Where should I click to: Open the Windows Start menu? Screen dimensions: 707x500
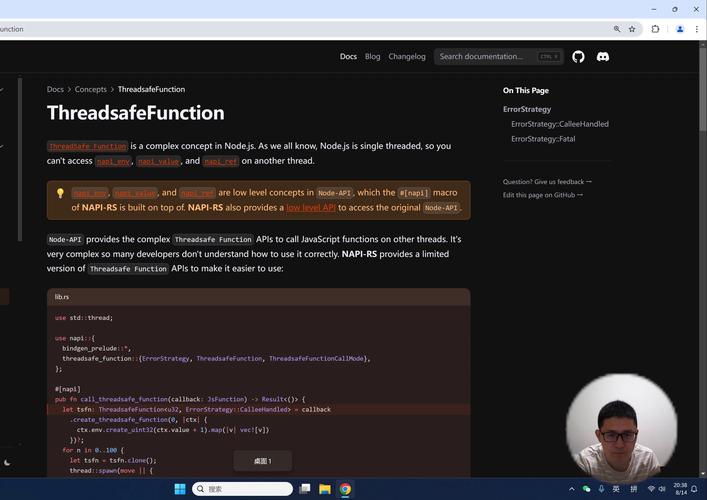pyautogui.click(x=180, y=489)
